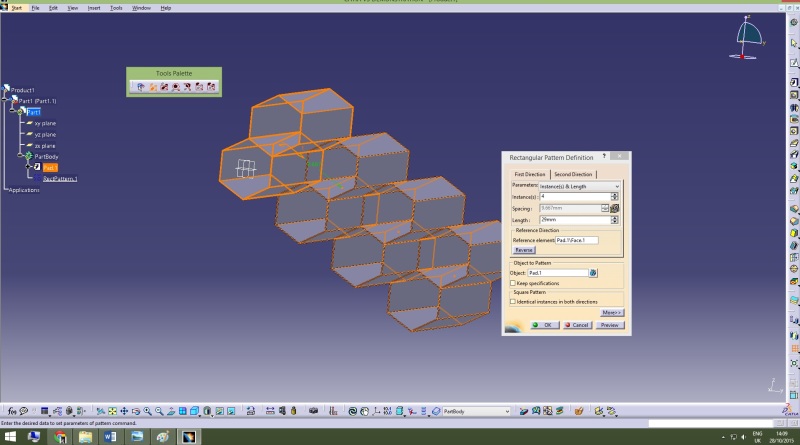Click Cancel in Rectangular Pattern Definition
800x445 pixels.
[578, 325]
